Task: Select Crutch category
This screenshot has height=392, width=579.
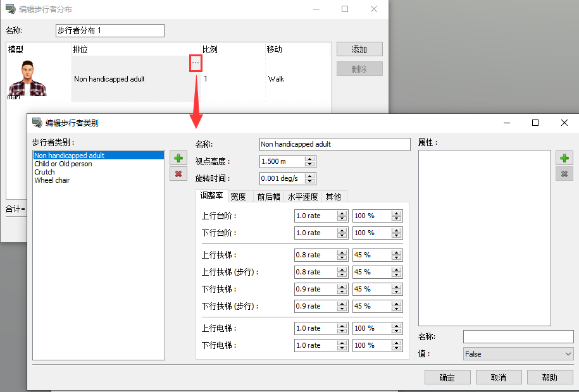Action: (x=99, y=172)
